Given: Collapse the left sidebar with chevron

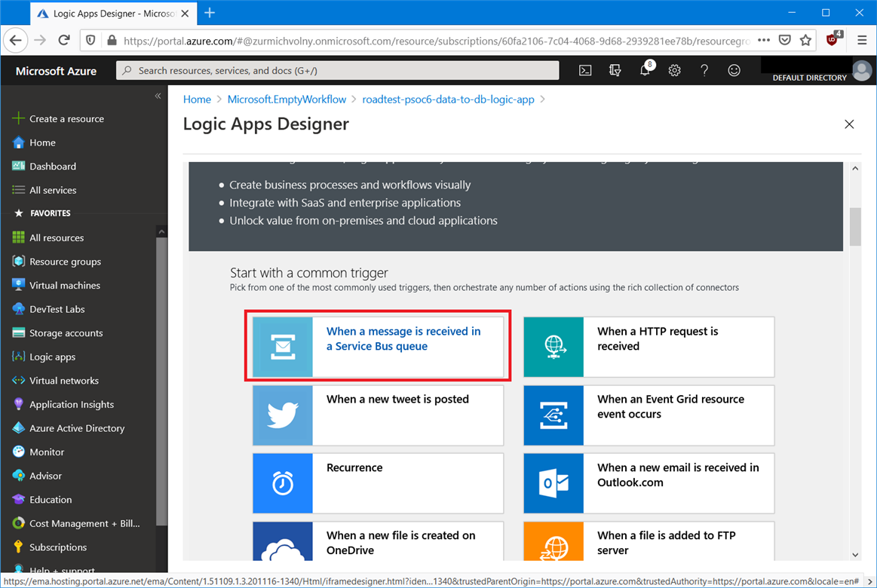Looking at the screenshot, I should pyautogui.click(x=158, y=96).
